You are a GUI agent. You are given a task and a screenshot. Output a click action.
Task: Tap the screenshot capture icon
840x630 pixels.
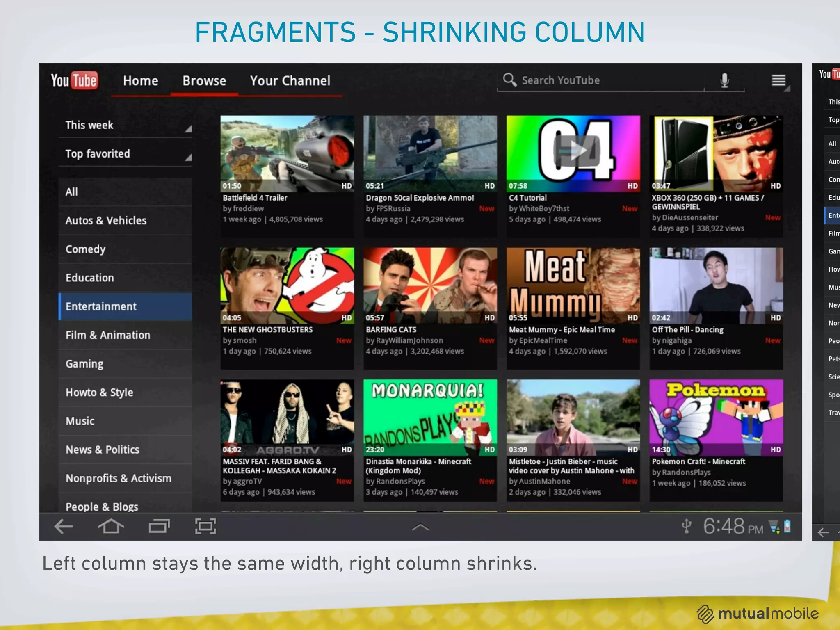pyautogui.click(x=205, y=526)
